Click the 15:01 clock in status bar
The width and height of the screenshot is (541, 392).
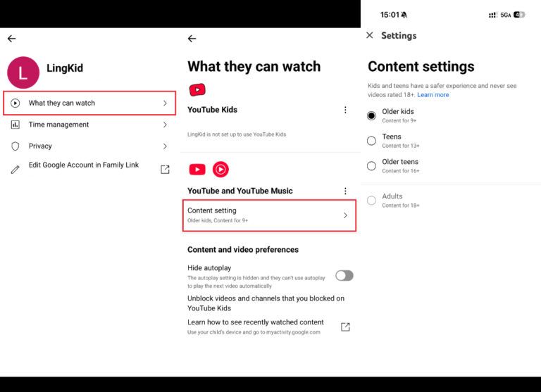[390, 15]
